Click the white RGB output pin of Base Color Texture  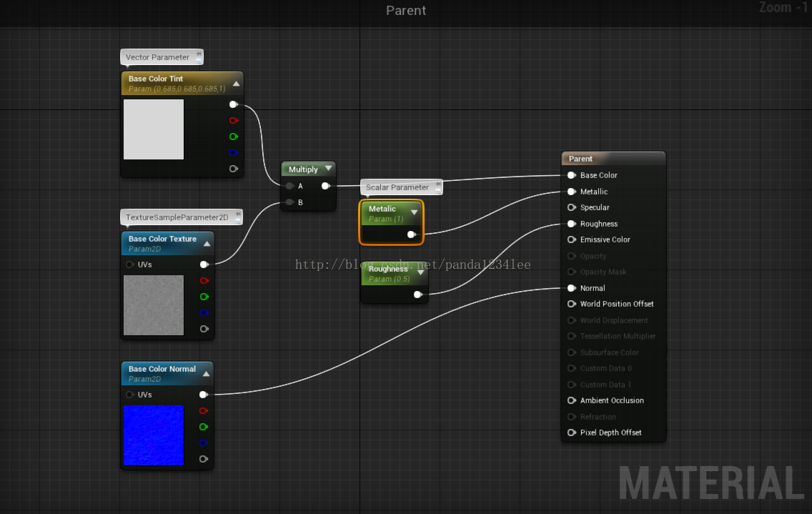coord(204,265)
